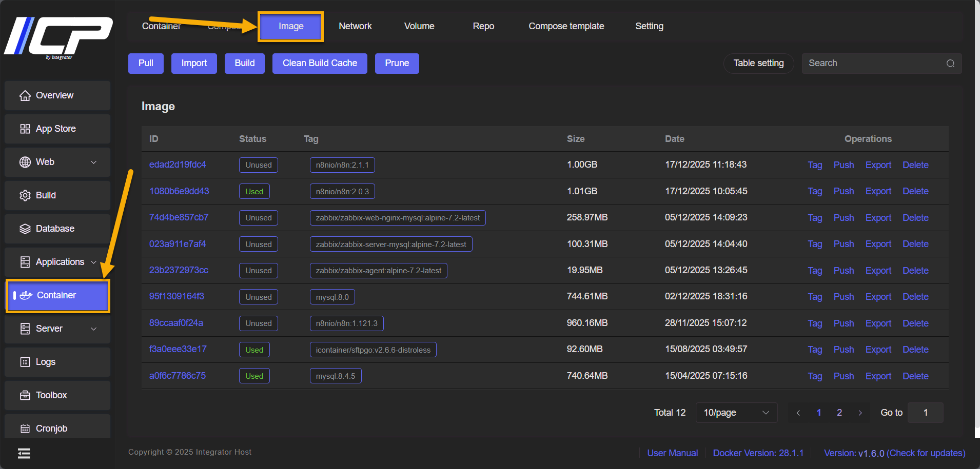Click the search magnifier icon

(950, 64)
